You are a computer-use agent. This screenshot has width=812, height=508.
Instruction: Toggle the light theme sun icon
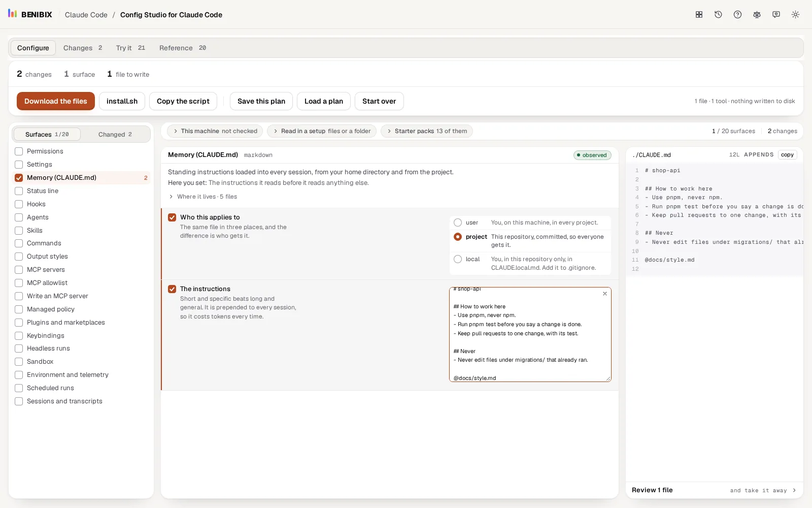795,15
